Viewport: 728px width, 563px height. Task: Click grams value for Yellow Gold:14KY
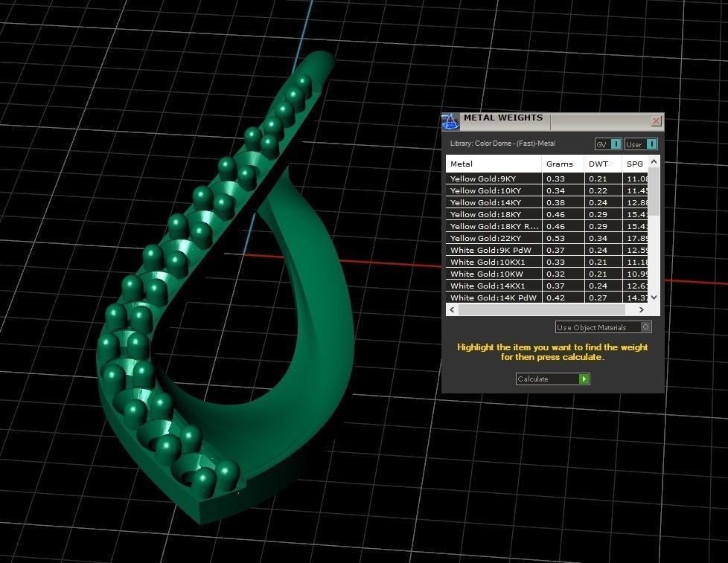[x=556, y=202]
